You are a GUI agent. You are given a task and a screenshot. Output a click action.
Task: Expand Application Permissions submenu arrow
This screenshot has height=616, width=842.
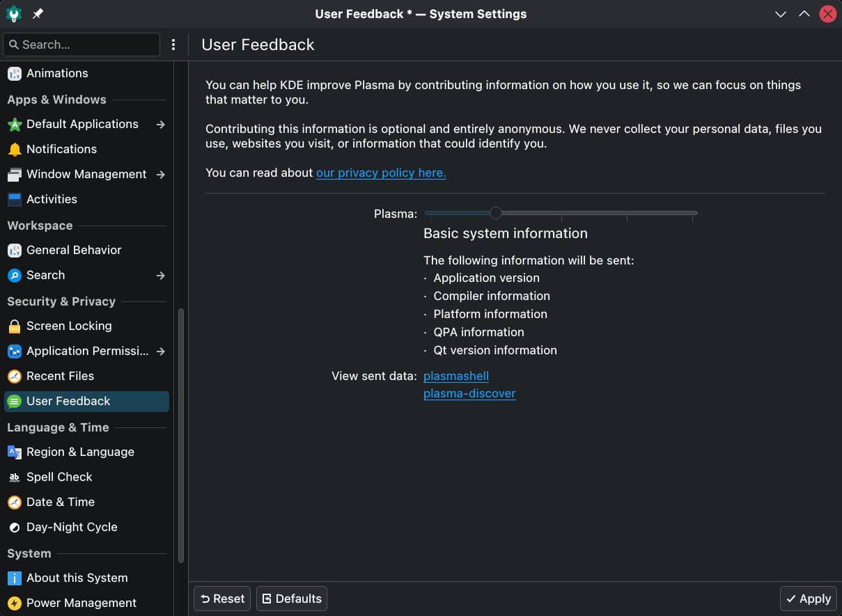[x=161, y=351]
